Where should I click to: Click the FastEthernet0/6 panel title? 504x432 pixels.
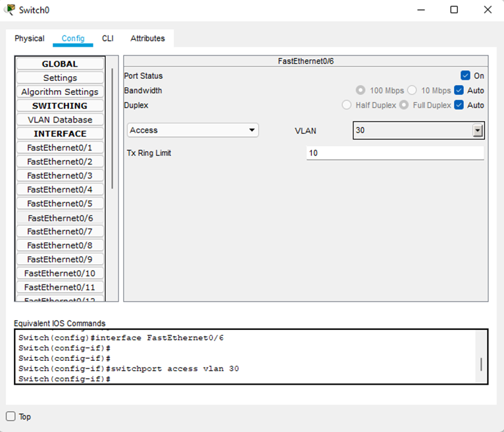tap(306, 61)
